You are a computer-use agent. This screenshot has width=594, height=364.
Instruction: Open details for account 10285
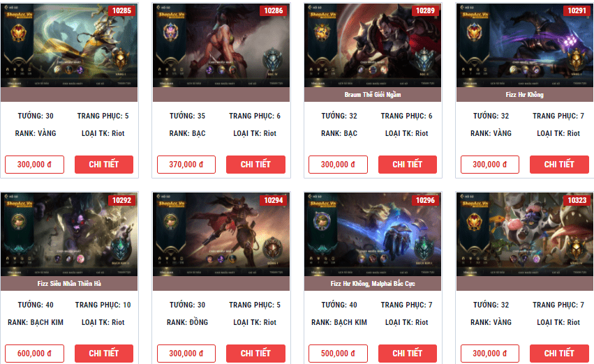pos(104,164)
